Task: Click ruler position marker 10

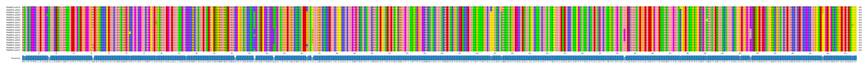Action: click(39, 53)
